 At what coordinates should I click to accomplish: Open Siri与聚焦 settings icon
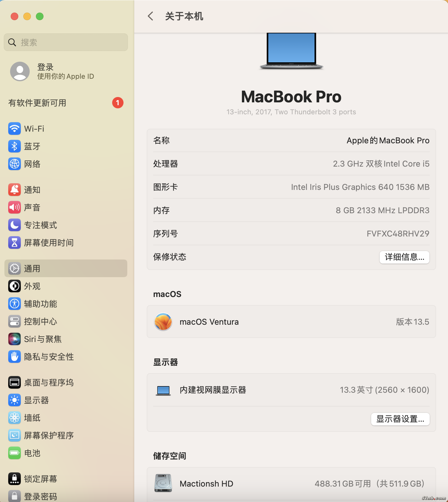pos(14,339)
